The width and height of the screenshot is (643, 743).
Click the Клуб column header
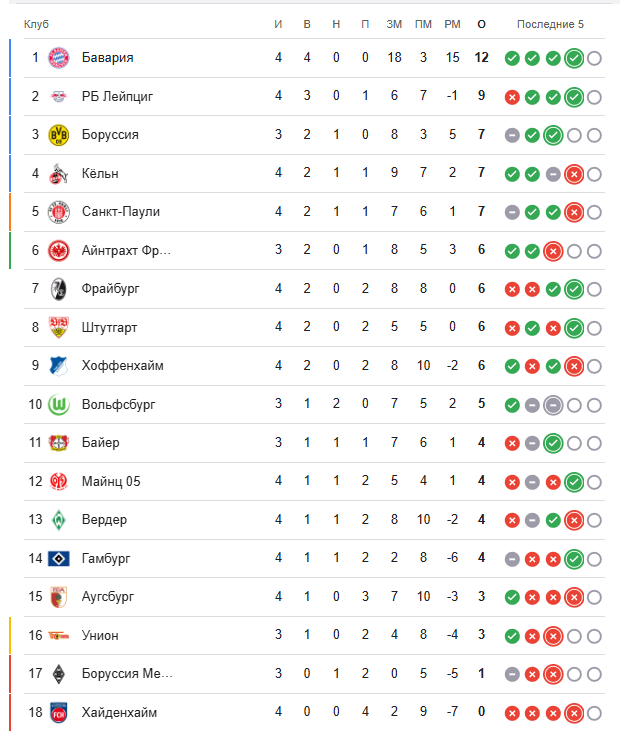[36, 24]
